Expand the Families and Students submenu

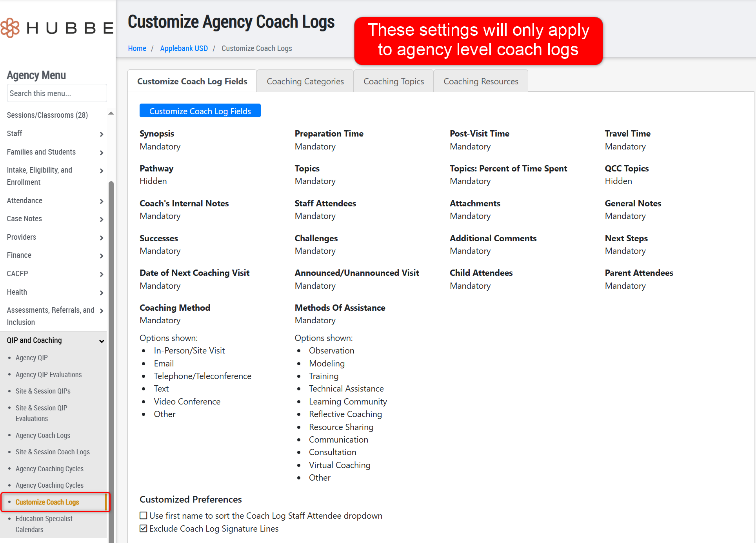click(x=101, y=153)
